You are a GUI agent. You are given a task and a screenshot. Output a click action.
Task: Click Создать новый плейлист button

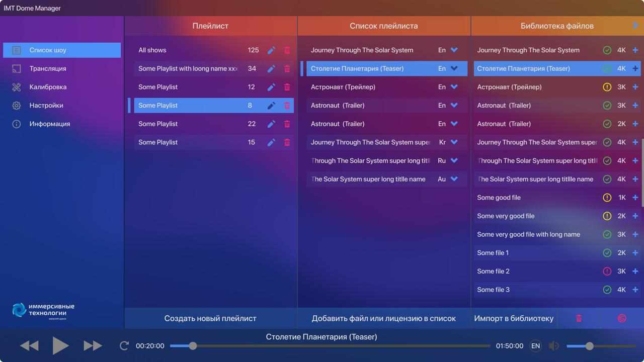210,318
